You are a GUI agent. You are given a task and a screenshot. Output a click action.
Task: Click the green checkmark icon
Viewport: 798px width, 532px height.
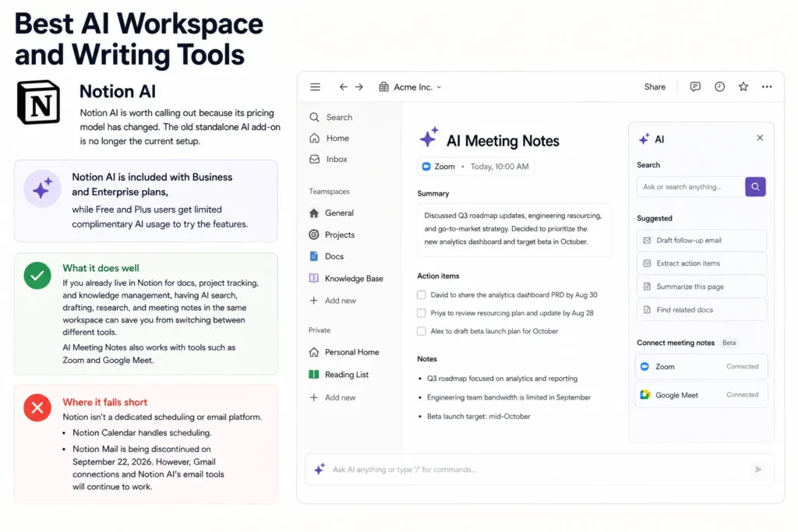37,276
